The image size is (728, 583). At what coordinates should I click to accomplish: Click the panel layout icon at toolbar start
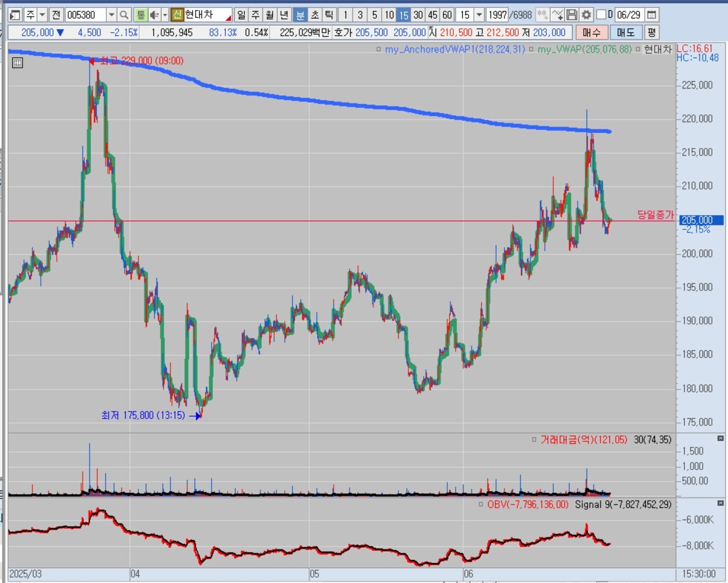[x=15, y=15]
